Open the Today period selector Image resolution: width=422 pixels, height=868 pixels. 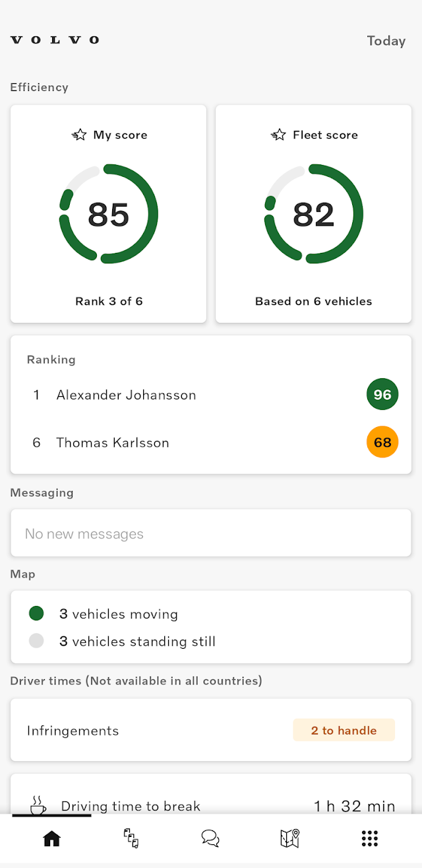pos(386,41)
